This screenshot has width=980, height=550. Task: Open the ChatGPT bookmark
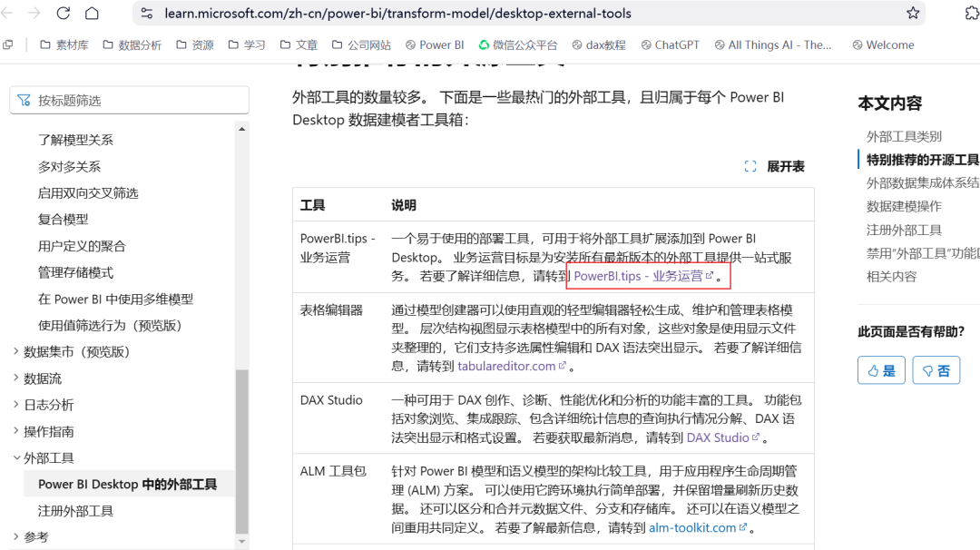click(671, 45)
